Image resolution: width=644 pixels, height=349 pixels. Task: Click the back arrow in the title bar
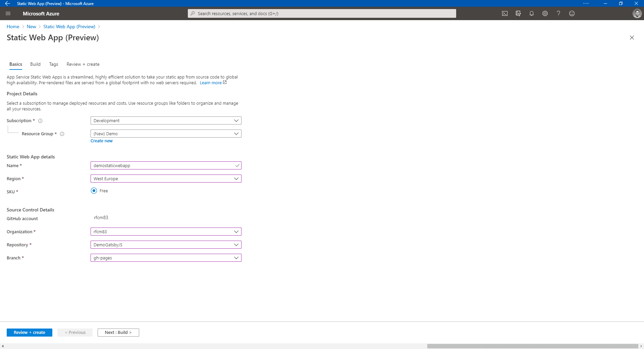[x=7, y=3]
